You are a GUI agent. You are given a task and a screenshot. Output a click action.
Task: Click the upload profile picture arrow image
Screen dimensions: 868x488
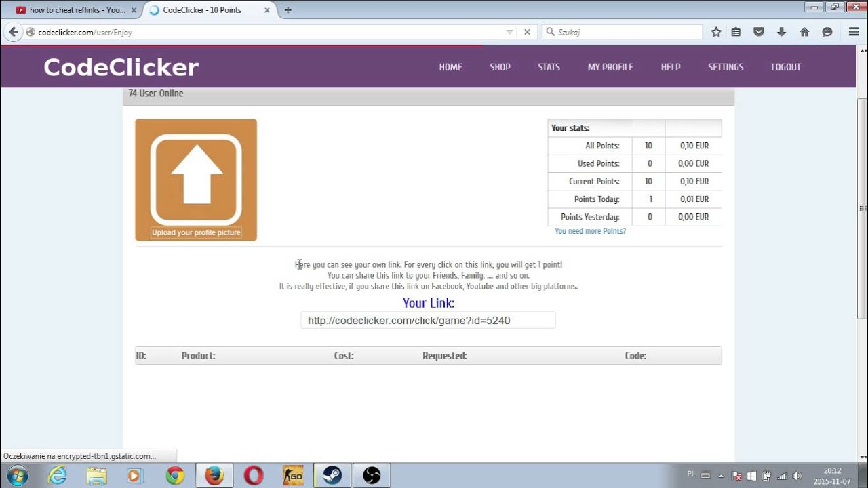click(x=196, y=180)
